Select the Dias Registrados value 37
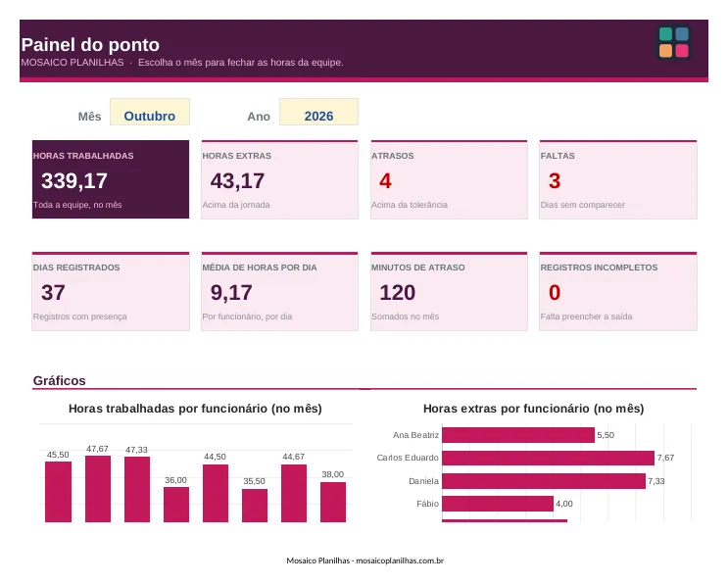Image resolution: width=728 pixels, height=585 pixels. point(53,292)
